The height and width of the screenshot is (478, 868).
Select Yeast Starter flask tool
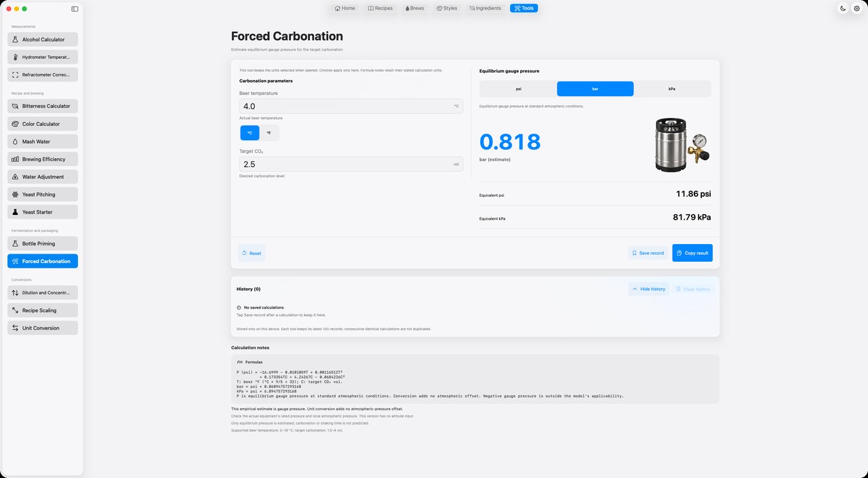point(43,212)
